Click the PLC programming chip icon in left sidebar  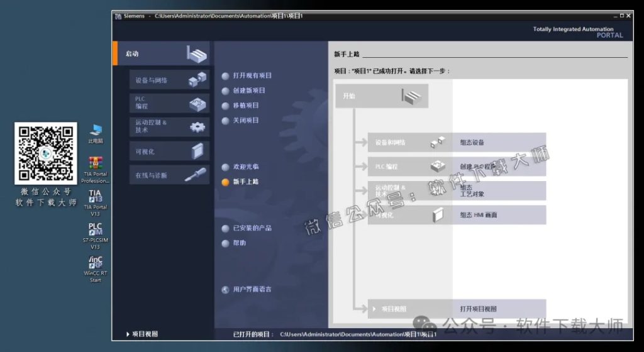[197, 104]
